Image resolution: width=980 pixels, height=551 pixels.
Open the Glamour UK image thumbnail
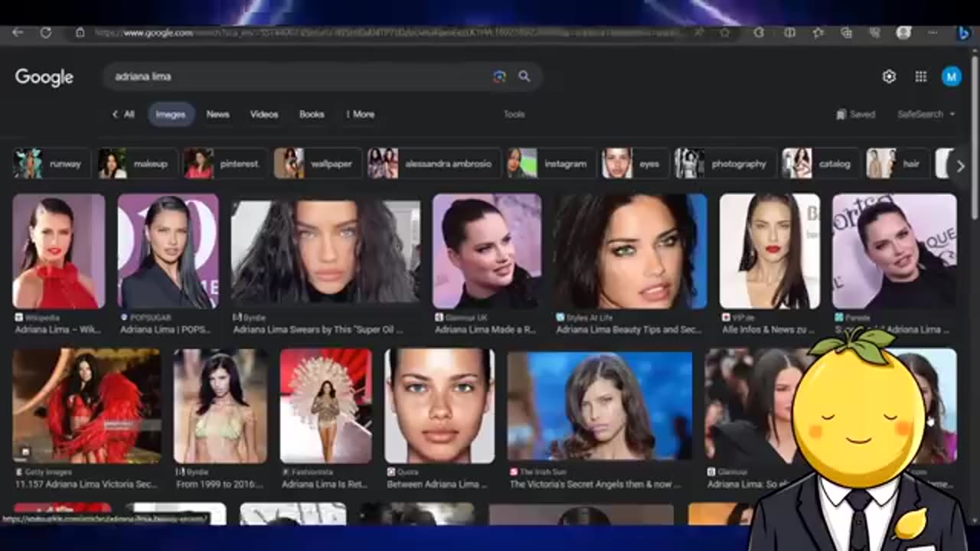[487, 251]
